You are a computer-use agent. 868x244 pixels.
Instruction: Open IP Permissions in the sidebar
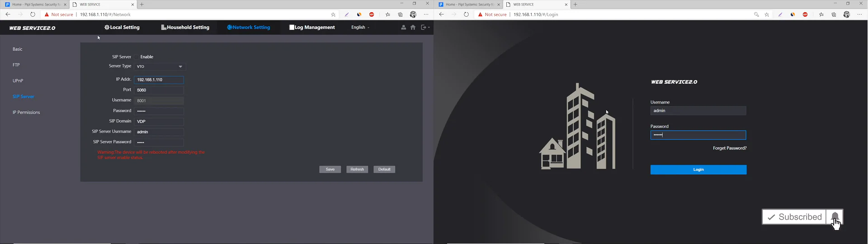26,113
